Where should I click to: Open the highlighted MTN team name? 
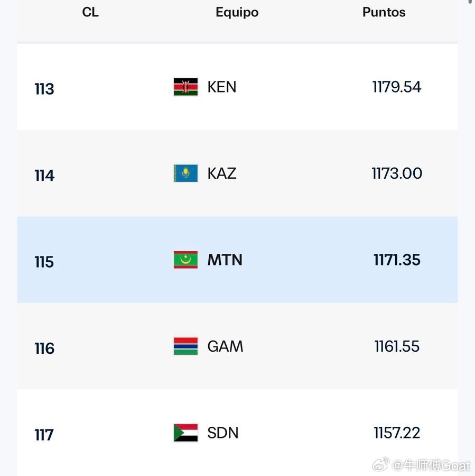coord(225,260)
